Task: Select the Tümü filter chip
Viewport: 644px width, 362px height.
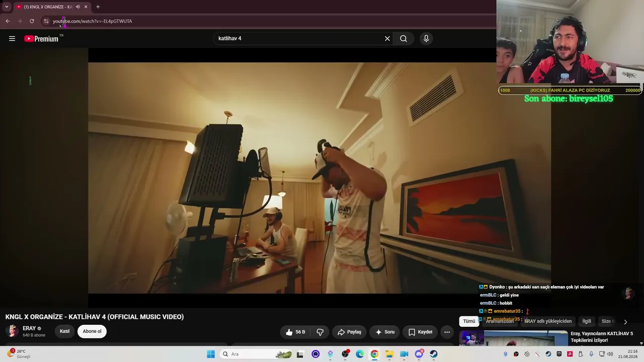Action: [469, 321]
